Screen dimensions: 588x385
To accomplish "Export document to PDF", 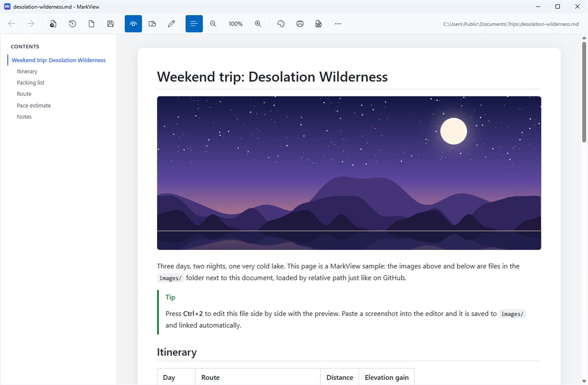I will coord(318,23).
